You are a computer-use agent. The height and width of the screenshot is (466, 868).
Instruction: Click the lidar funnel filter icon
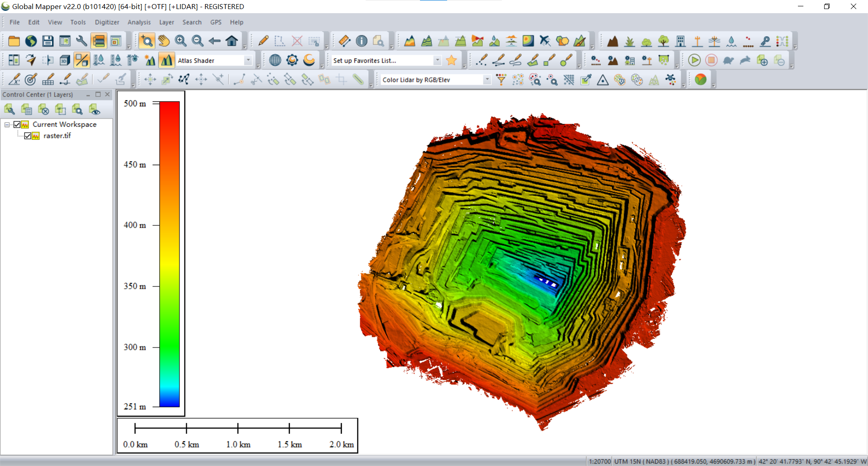[x=501, y=80]
